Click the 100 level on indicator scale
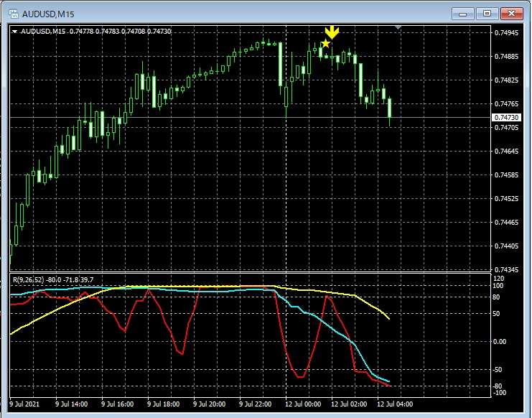This screenshot has width=532, height=418. coord(498,286)
